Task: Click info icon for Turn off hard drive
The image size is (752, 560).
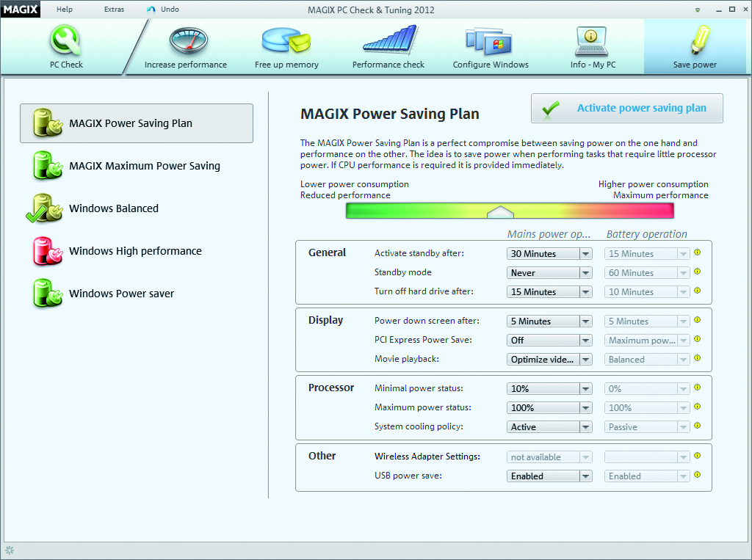Action: (x=698, y=291)
